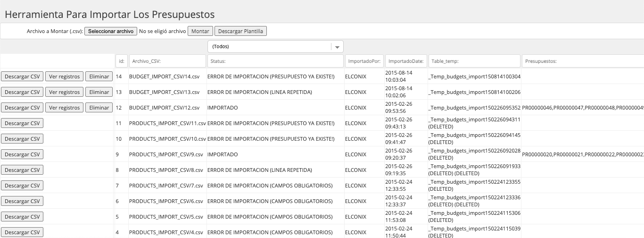View records of import id 14
644x238 pixels.
[65, 76]
